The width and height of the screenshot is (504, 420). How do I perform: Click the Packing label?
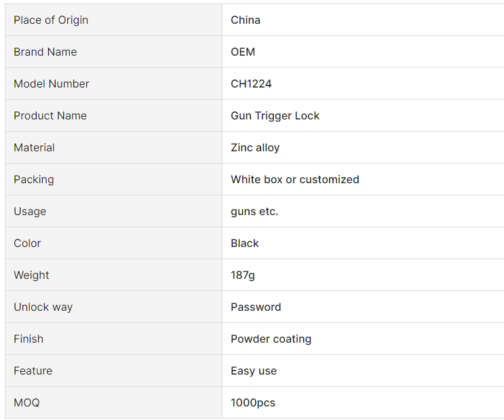[34, 179]
